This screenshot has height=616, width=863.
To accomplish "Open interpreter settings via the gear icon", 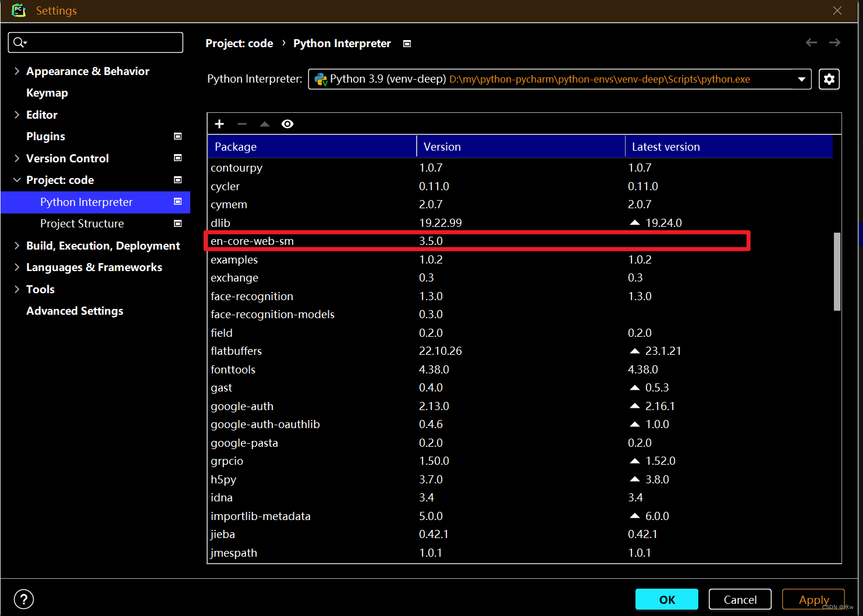I will point(829,79).
